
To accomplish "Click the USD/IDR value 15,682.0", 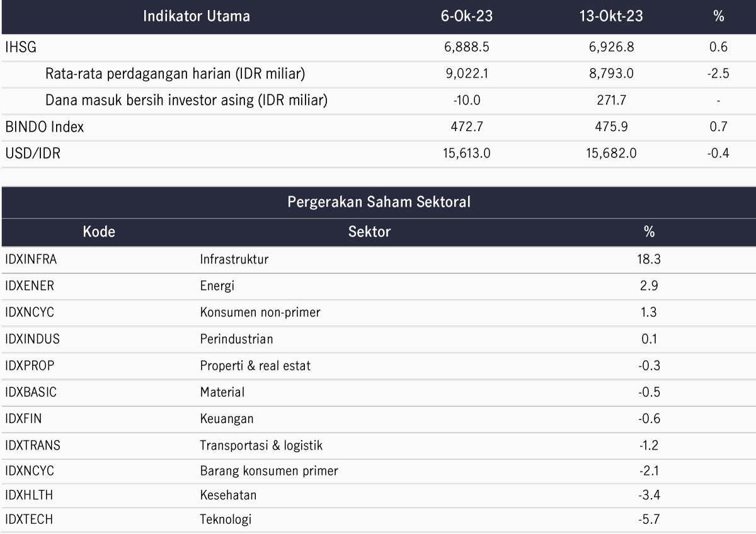I will (611, 153).
